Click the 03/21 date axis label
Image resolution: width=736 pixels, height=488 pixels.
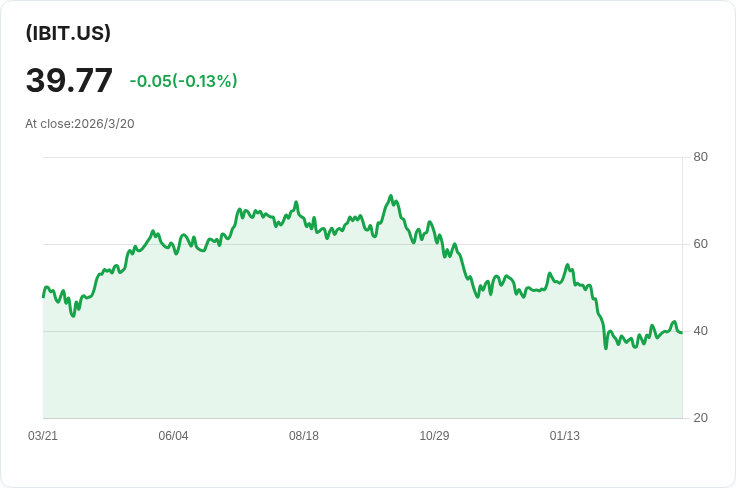point(43,436)
